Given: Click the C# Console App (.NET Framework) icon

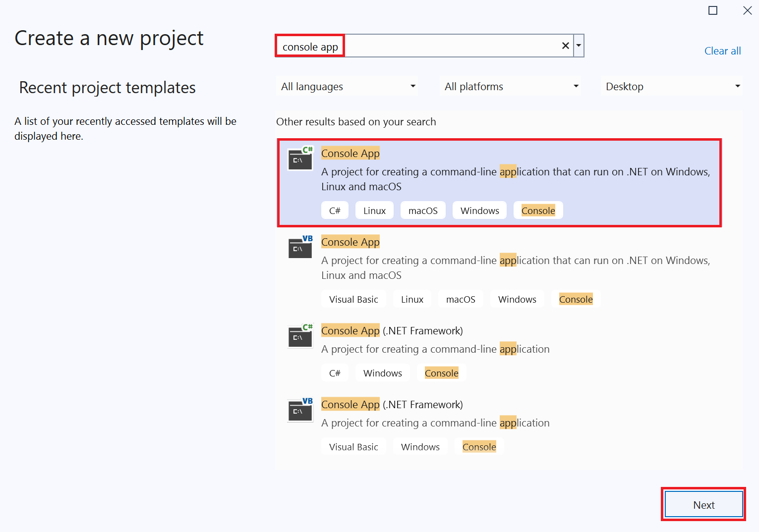Looking at the screenshot, I should (x=300, y=336).
